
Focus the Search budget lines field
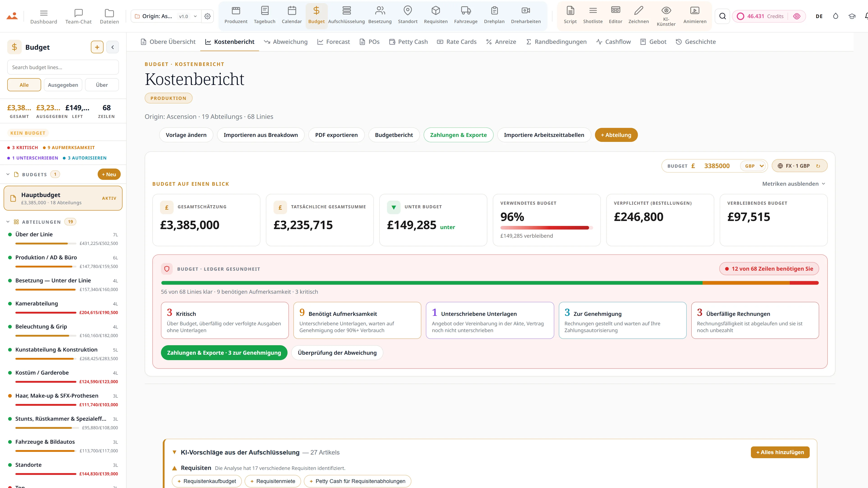point(63,67)
